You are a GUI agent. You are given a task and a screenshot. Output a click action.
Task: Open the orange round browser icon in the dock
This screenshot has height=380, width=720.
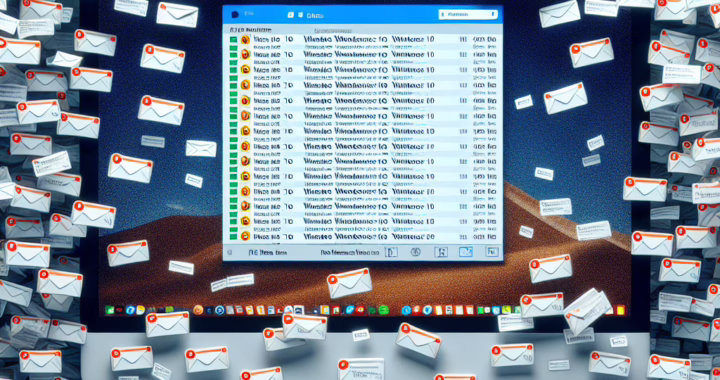(x=198, y=310)
